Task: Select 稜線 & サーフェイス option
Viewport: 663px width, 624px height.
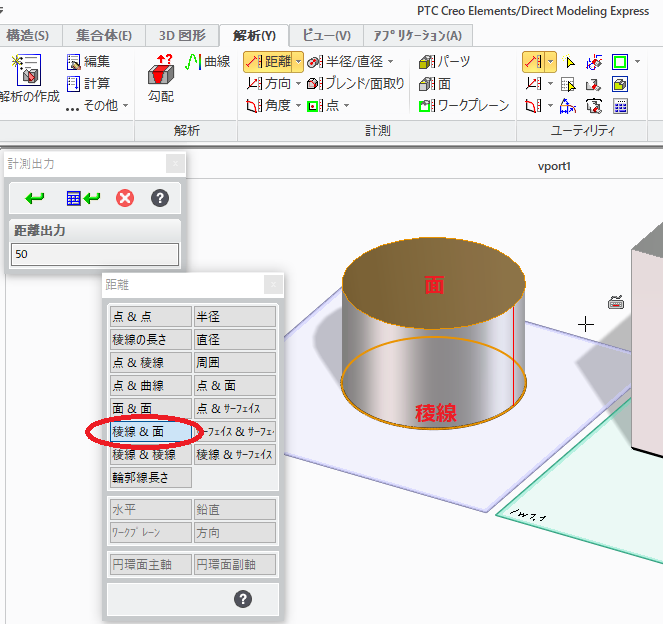Action: 235,454
